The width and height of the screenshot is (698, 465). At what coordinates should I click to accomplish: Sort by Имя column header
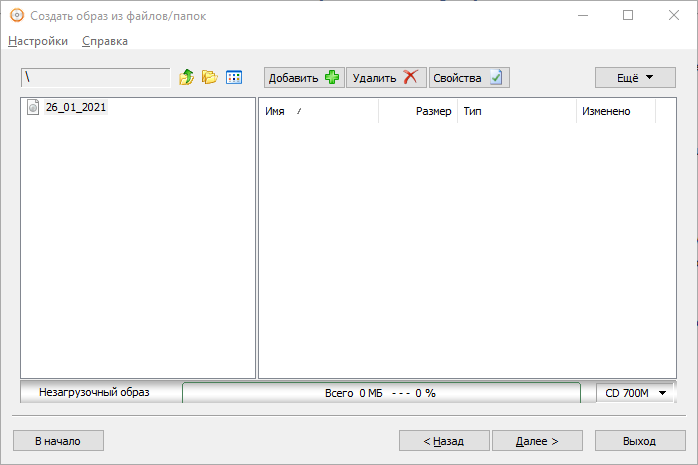click(318, 111)
